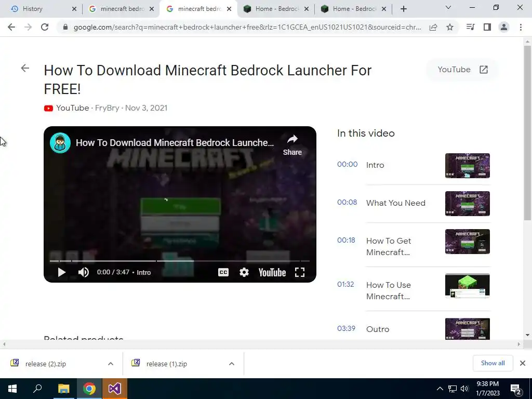Expand options for release (2).zip
This screenshot has height=399, width=532.
pos(111,364)
